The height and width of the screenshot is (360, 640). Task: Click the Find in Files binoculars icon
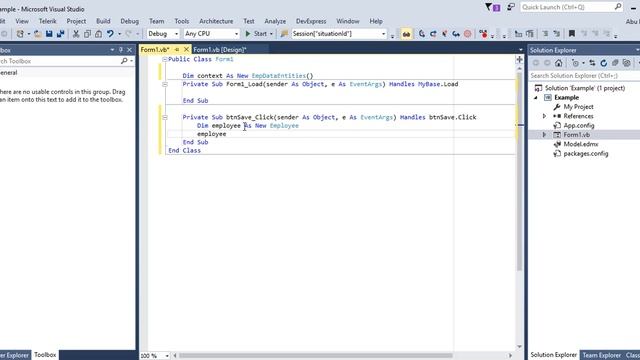pyautogui.click(x=406, y=34)
